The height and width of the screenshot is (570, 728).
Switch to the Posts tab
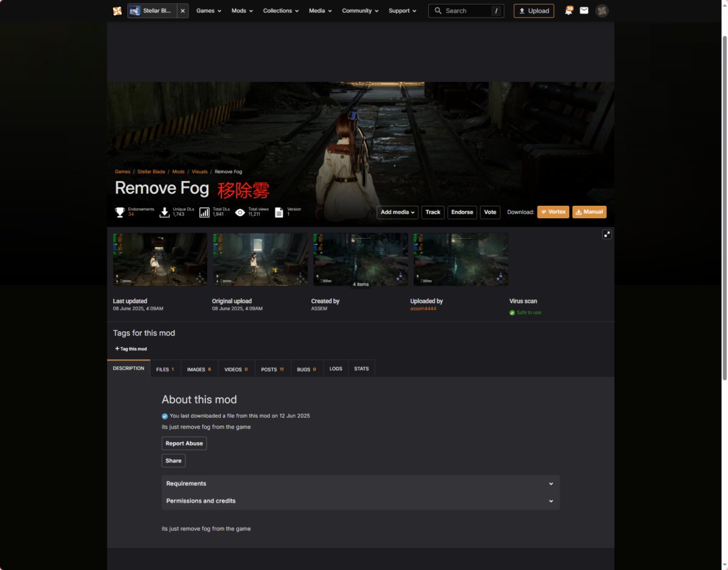point(272,369)
